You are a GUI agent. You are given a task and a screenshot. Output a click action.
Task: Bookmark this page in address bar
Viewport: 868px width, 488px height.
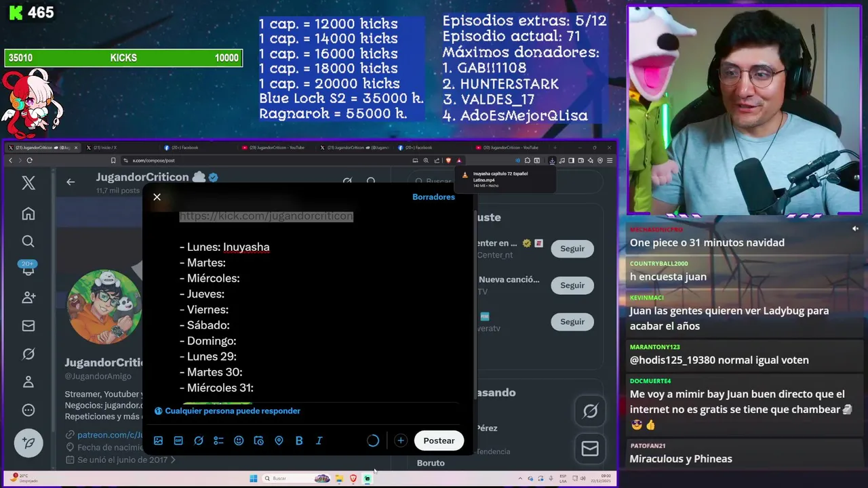(x=113, y=161)
